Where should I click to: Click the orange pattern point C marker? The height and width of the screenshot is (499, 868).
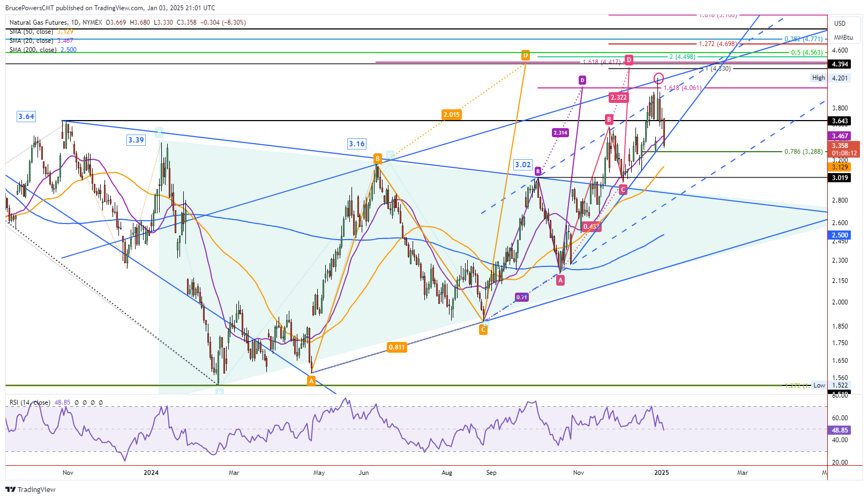tap(483, 330)
